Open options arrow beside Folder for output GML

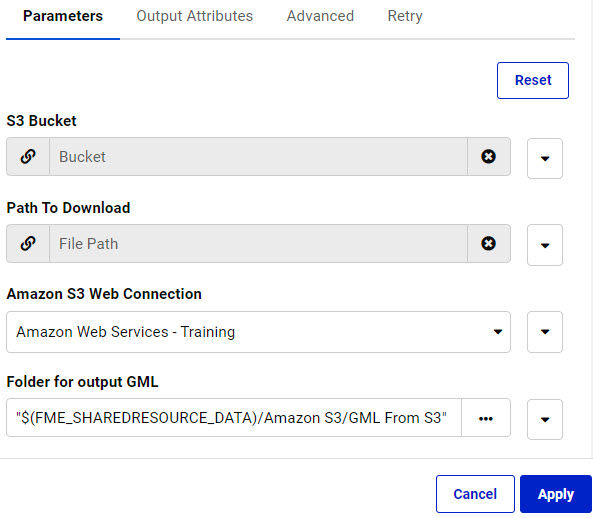click(x=545, y=419)
